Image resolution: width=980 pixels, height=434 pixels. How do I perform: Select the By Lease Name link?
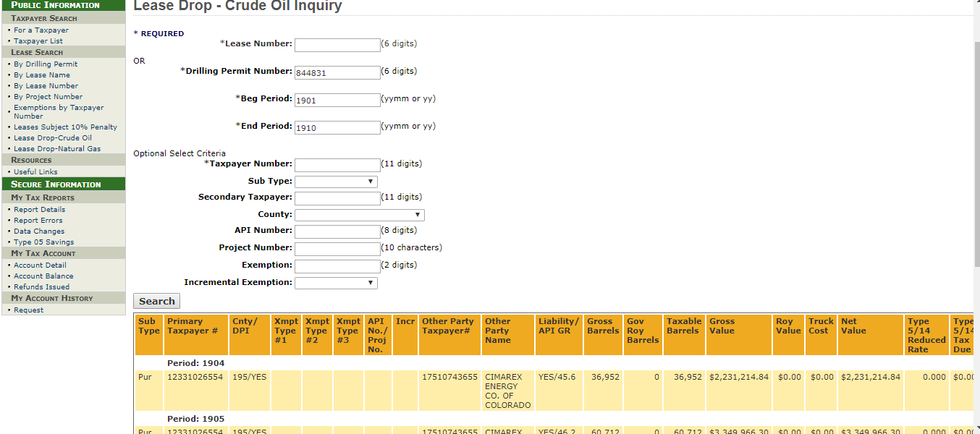tap(42, 75)
